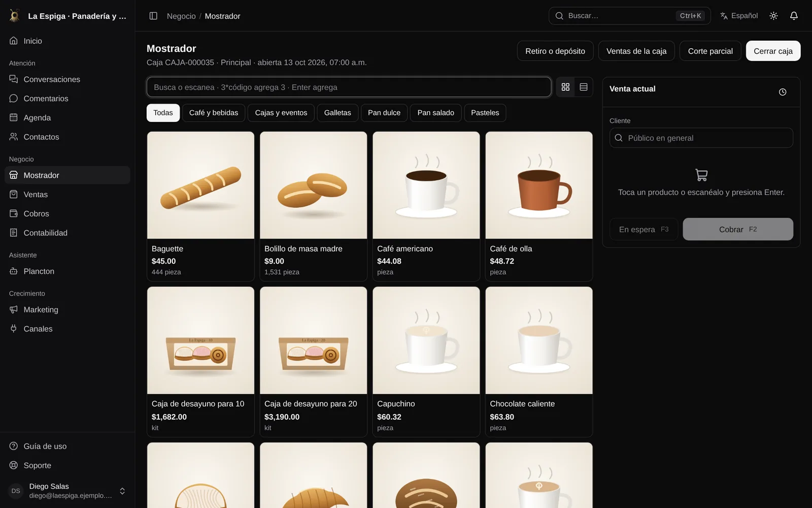Go to Inicio in the sidebar
The image size is (812, 508).
[x=67, y=41]
